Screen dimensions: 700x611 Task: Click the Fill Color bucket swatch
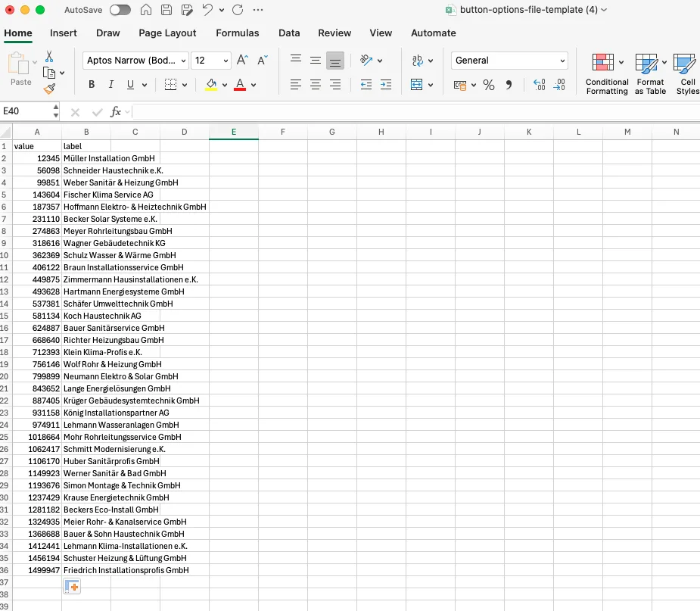tap(211, 84)
